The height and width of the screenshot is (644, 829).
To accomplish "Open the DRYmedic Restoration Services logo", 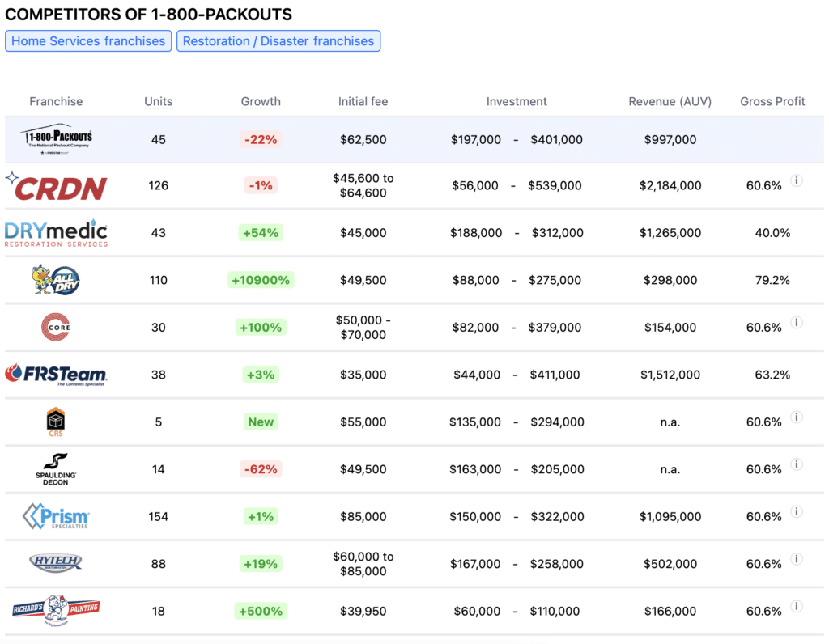I will coord(56,233).
